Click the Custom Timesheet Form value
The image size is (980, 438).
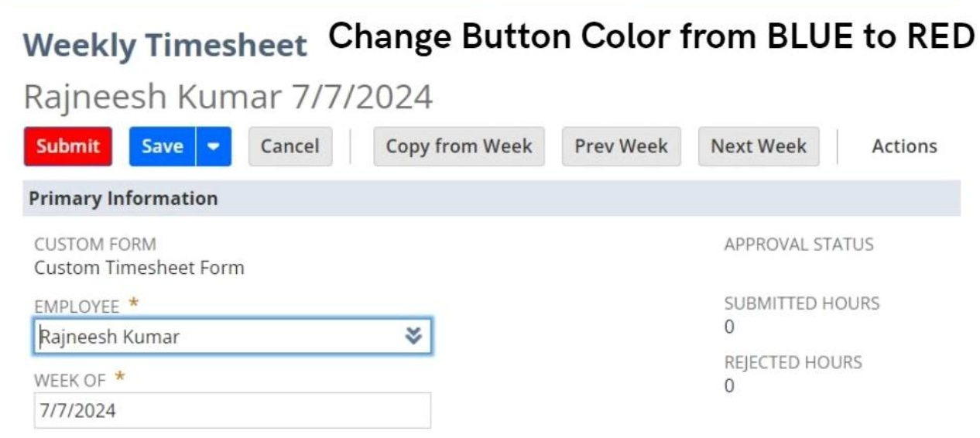(139, 268)
